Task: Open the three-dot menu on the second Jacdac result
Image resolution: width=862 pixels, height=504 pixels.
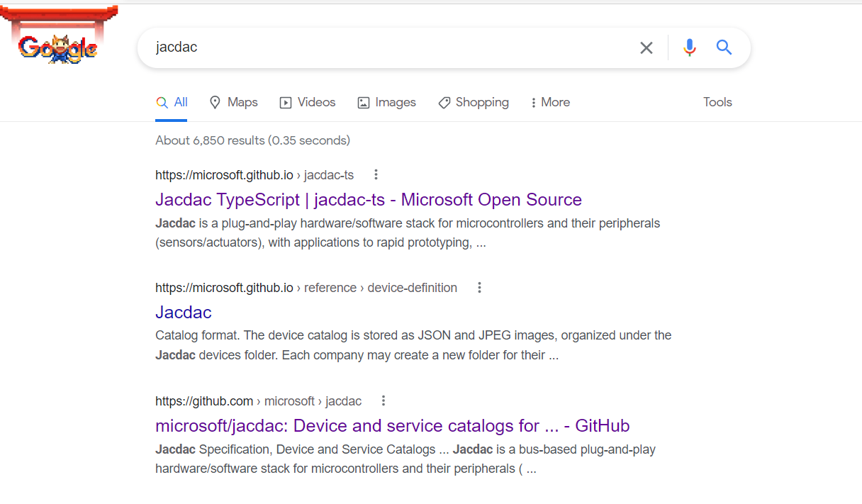Action: pos(479,287)
